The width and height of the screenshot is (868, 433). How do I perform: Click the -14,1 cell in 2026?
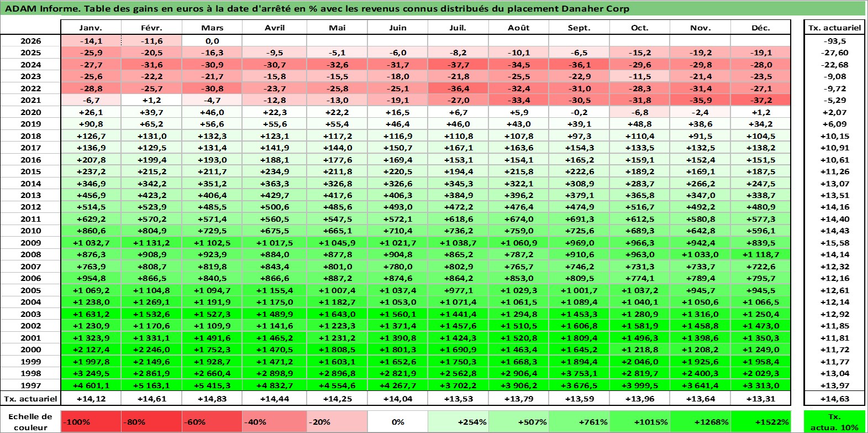(91, 41)
